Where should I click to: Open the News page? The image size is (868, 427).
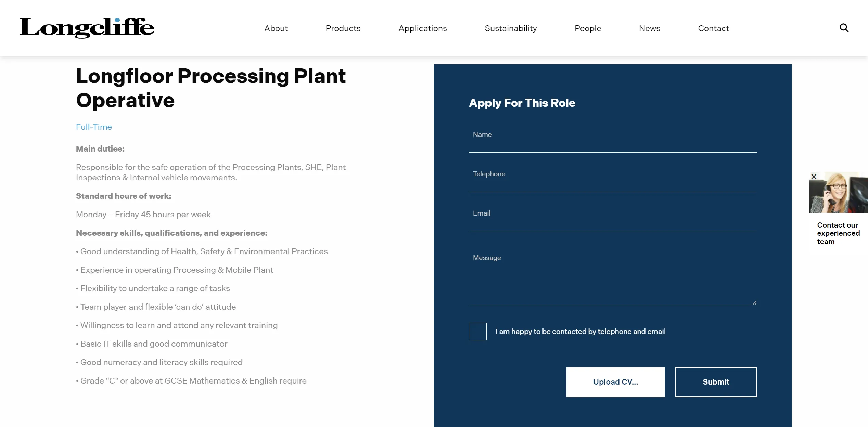[x=649, y=28]
